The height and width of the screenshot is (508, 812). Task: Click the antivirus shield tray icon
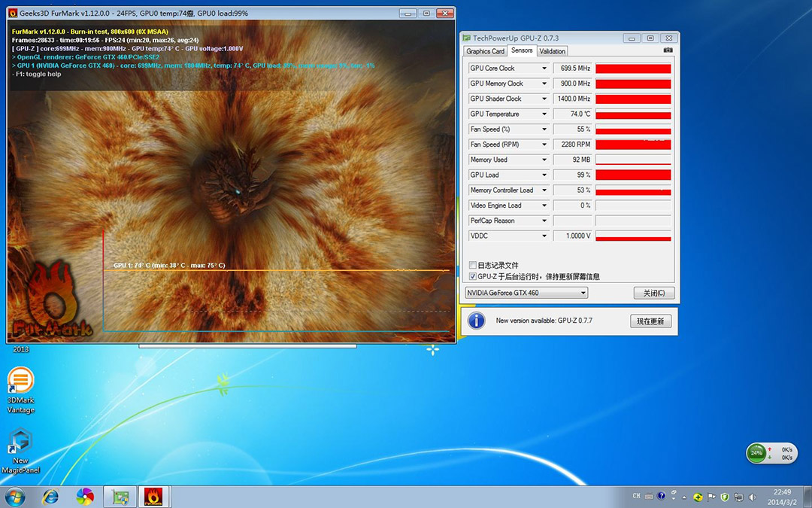click(x=724, y=497)
